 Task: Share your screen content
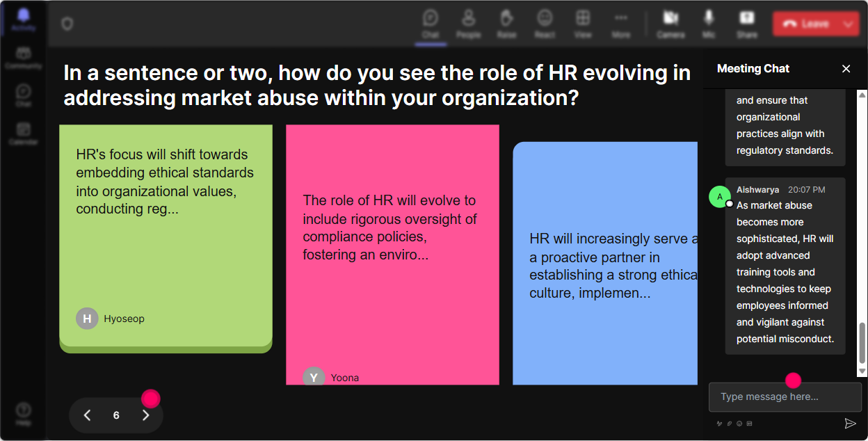tap(747, 24)
